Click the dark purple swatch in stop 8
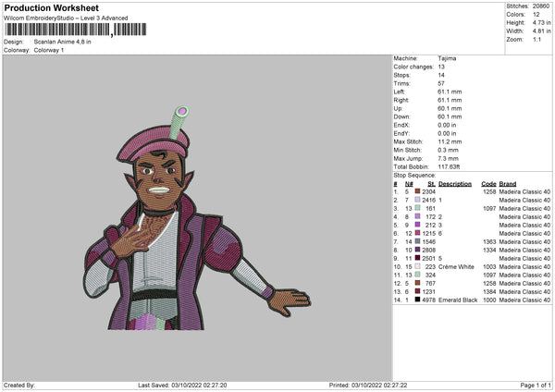 (x=418, y=250)
